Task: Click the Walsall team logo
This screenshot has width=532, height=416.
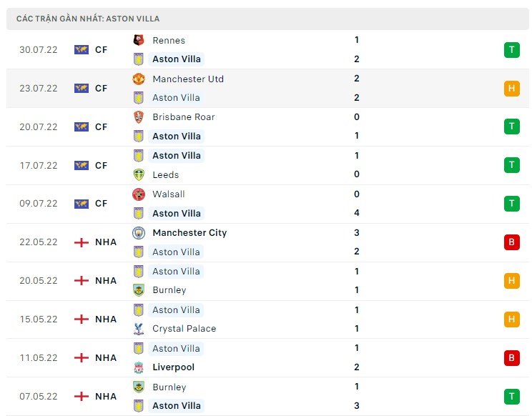Action: (139, 194)
